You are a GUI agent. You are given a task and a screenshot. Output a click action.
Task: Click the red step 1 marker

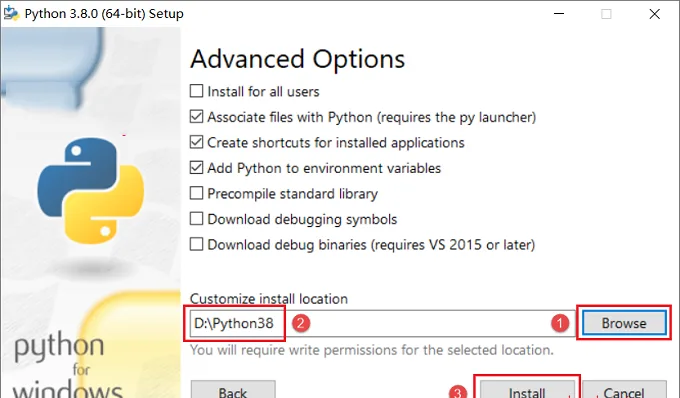[x=560, y=323]
